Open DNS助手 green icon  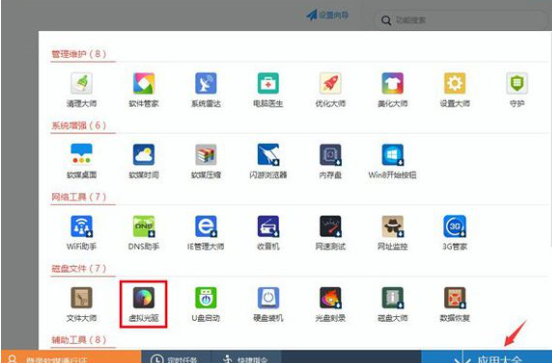pos(144,226)
